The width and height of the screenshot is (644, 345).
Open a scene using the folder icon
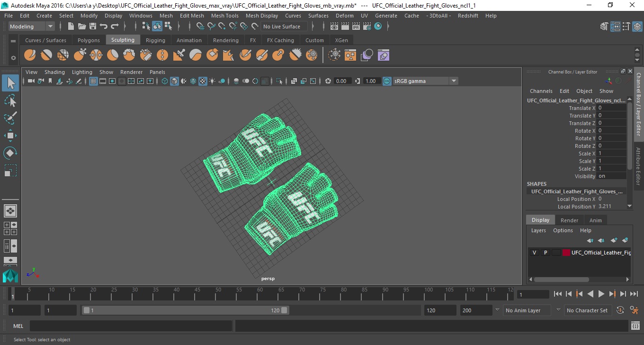pos(82,27)
